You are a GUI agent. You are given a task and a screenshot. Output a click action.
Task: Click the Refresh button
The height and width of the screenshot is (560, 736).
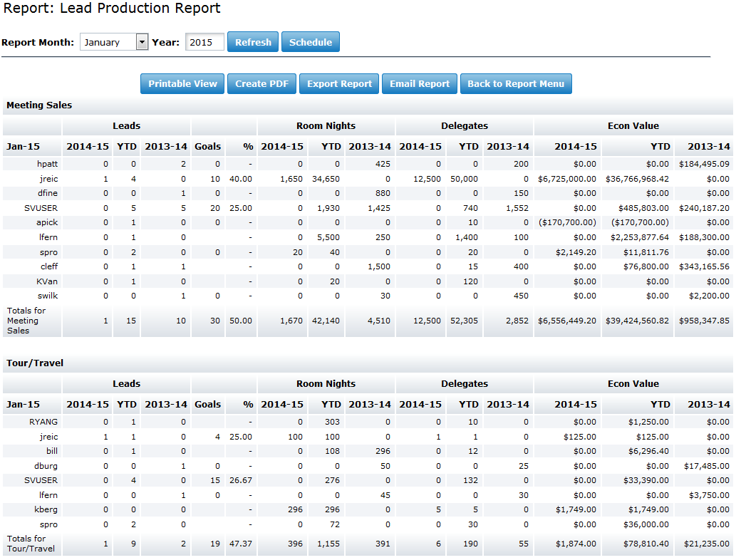click(x=253, y=42)
